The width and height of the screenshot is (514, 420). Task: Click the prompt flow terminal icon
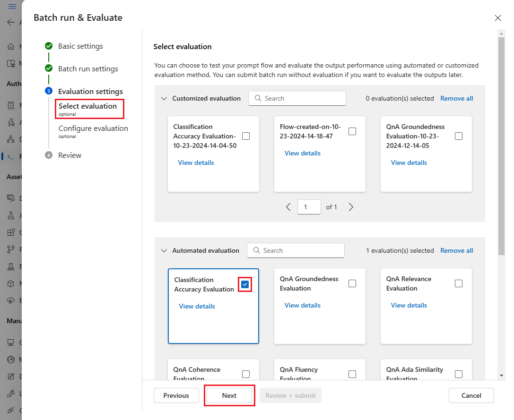[11, 156]
